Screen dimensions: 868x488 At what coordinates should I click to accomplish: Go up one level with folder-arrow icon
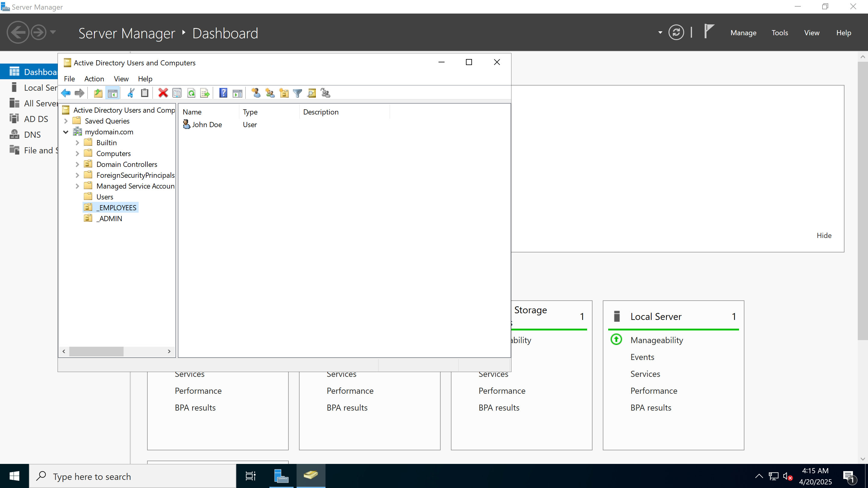[x=98, y=93]
